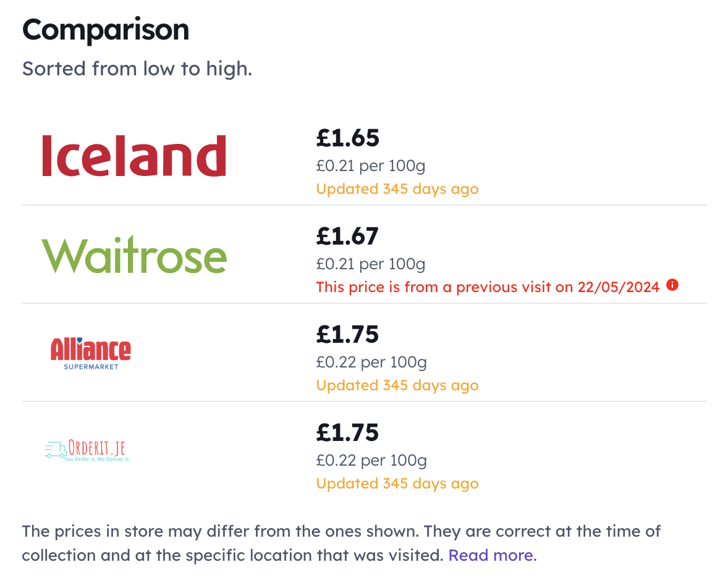Click the Iceland £1.65 price
728x583 pixels.
pos(348,138)
